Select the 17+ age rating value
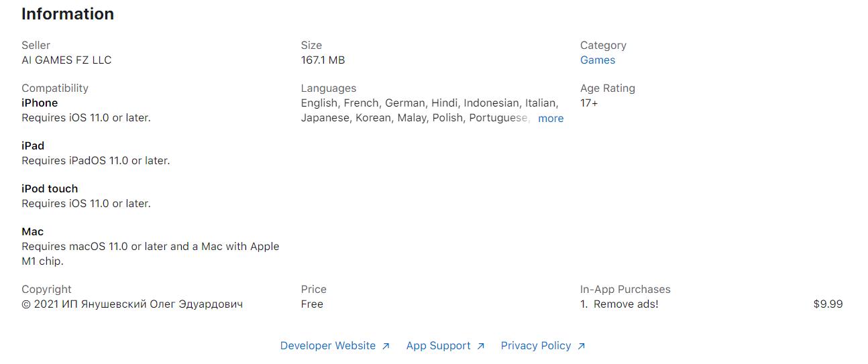The image size is (868, 364). [x=589, y=103]
